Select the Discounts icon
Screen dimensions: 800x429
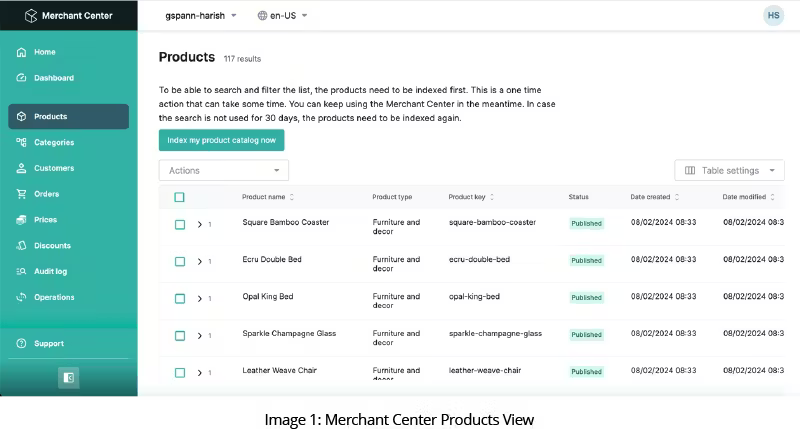click(x=21, y=245)
